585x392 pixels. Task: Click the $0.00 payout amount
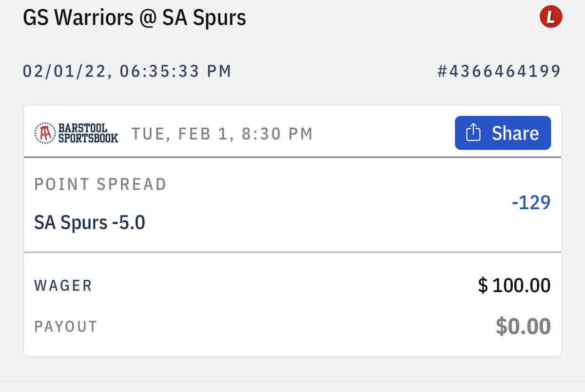tap(524, 326)
